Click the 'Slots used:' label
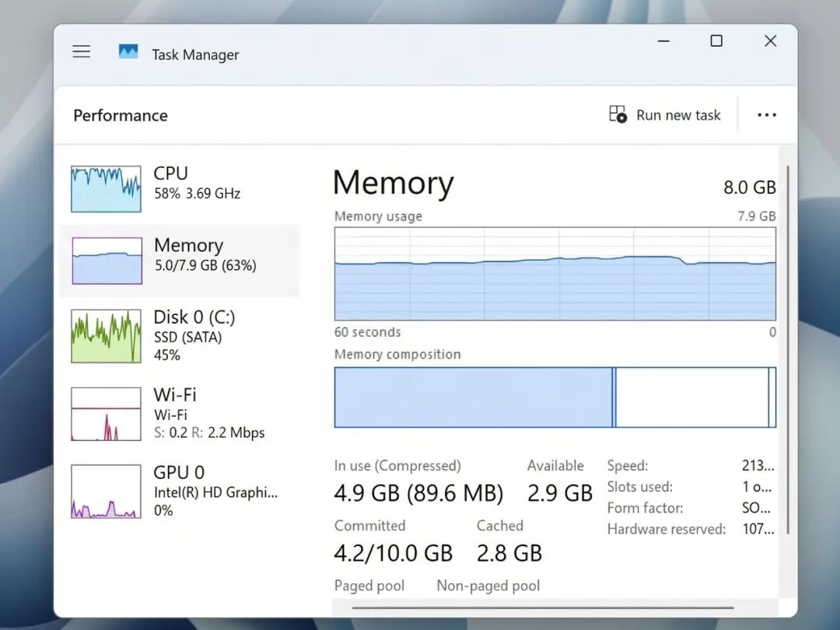 (639, 486)
